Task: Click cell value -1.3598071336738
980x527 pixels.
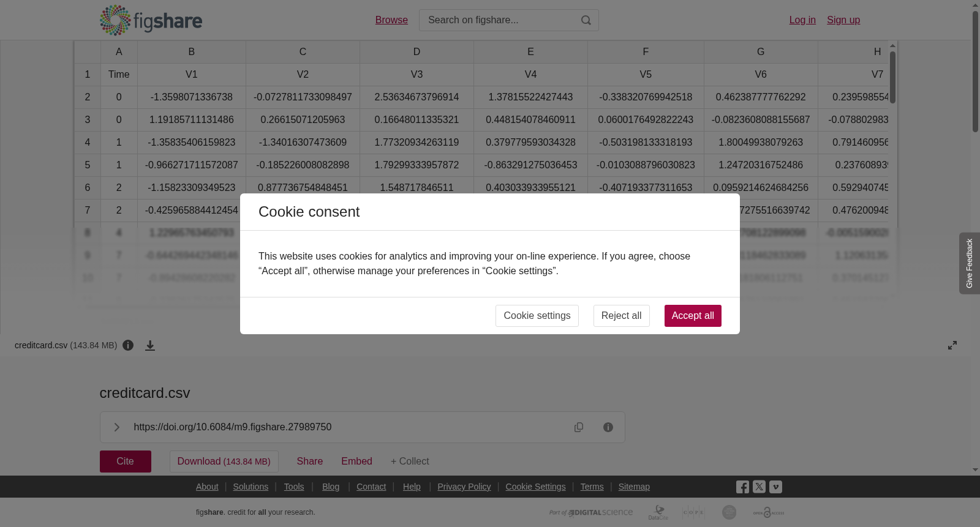Action: tap(192, 97)
